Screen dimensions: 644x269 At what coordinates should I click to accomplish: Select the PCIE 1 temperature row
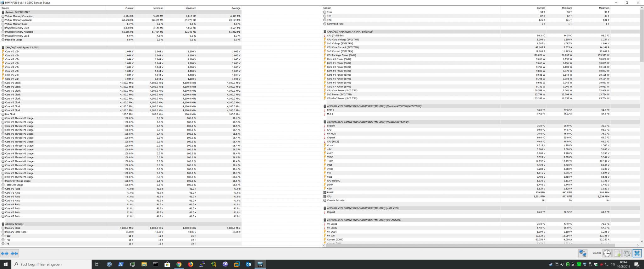(x=481, y=110)
